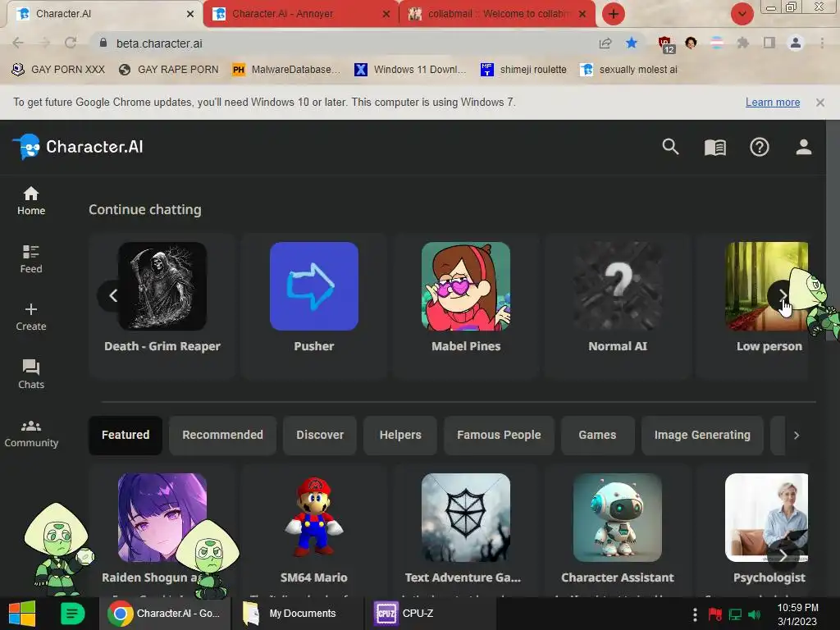
Task: Click the share page icon
Action: [x=605, y=43]
